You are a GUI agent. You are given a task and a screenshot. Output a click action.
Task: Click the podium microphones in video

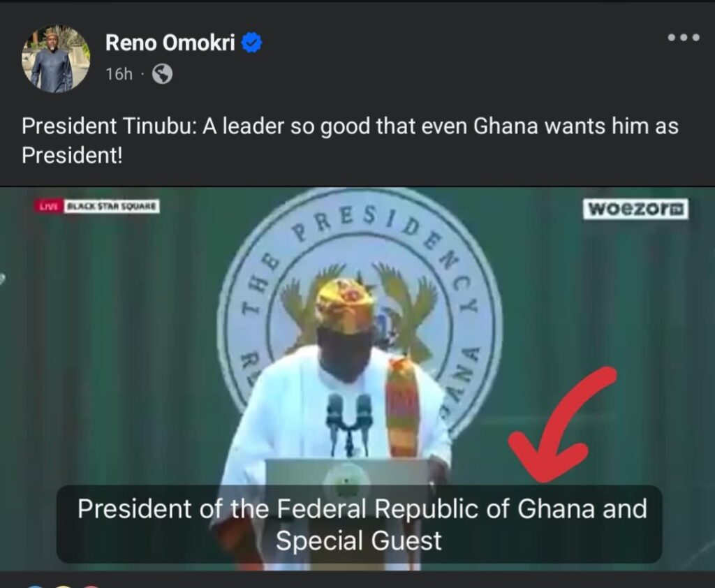[x=349, y=423]
